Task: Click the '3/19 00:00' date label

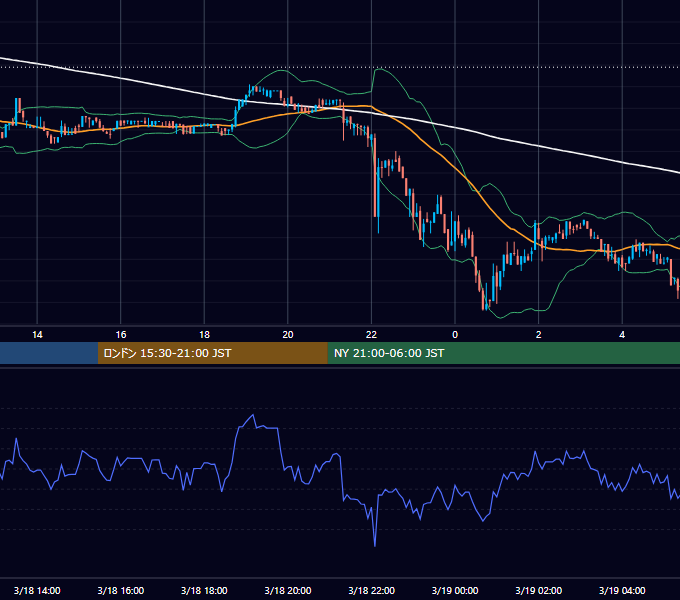Action: click(x=455, y=590)
